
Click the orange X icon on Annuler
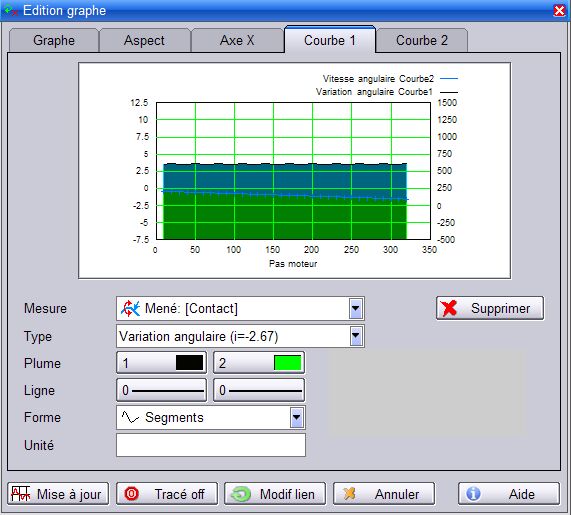[349, 494]
